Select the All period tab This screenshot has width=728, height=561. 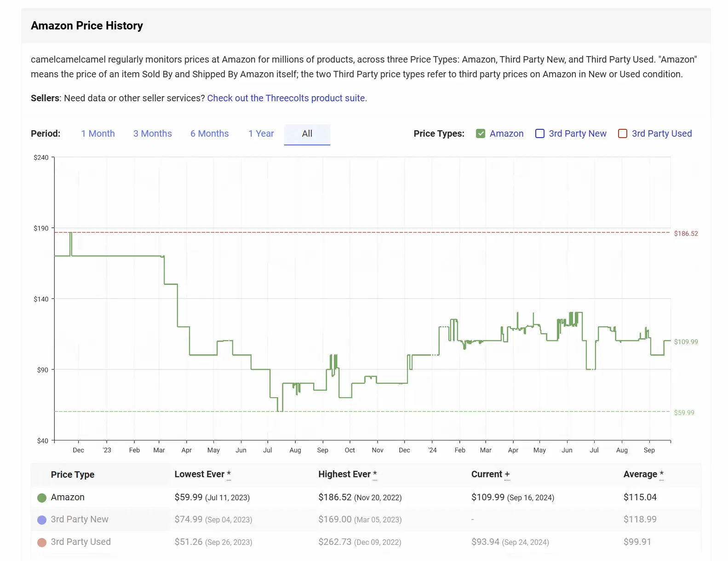pos(307,133)
